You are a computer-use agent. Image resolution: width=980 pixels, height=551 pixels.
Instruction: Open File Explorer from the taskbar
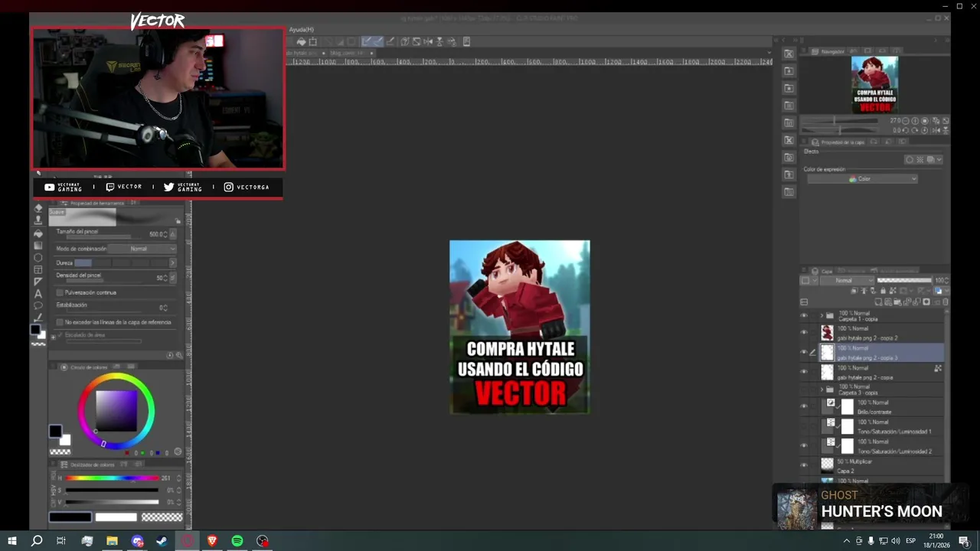[x=112, y=541]
